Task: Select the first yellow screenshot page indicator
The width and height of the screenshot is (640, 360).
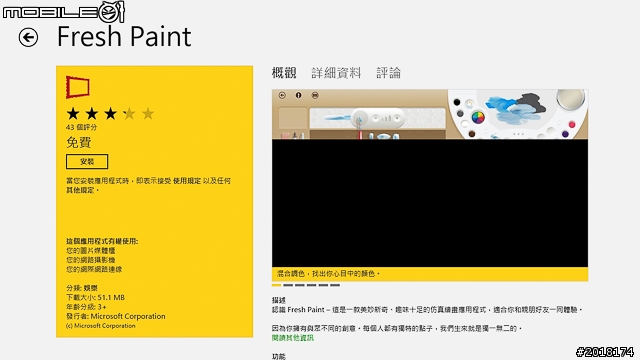Action: [x=276, y=285]
